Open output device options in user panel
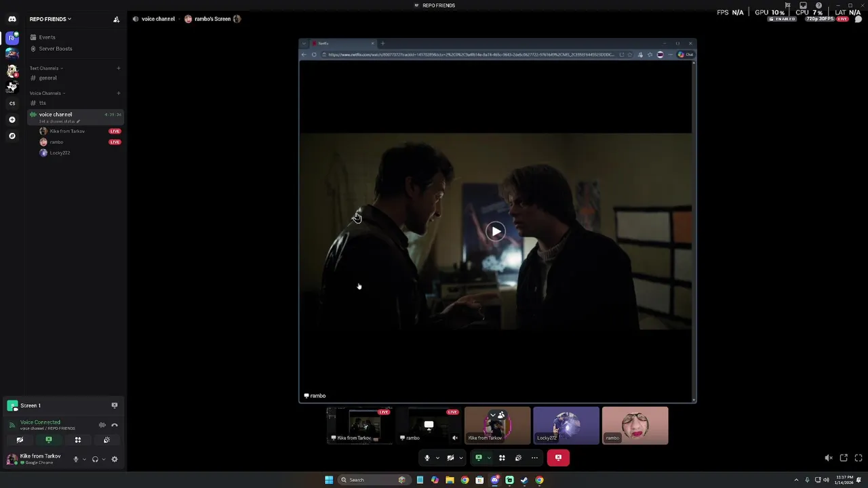The width and height of the screenshot is (868, 488). pos(103,459)
